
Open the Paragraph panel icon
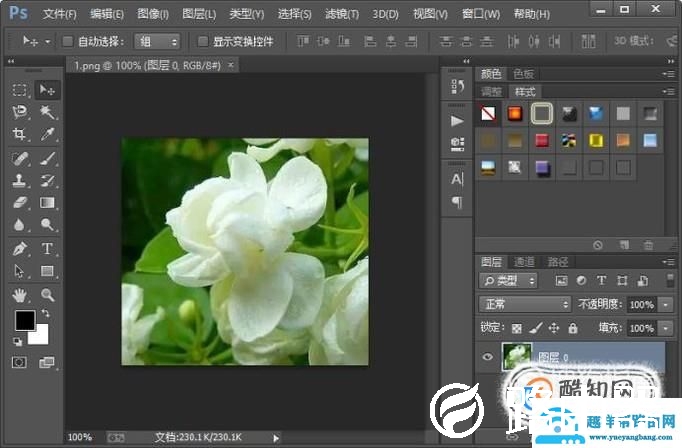tap(457, 202)
